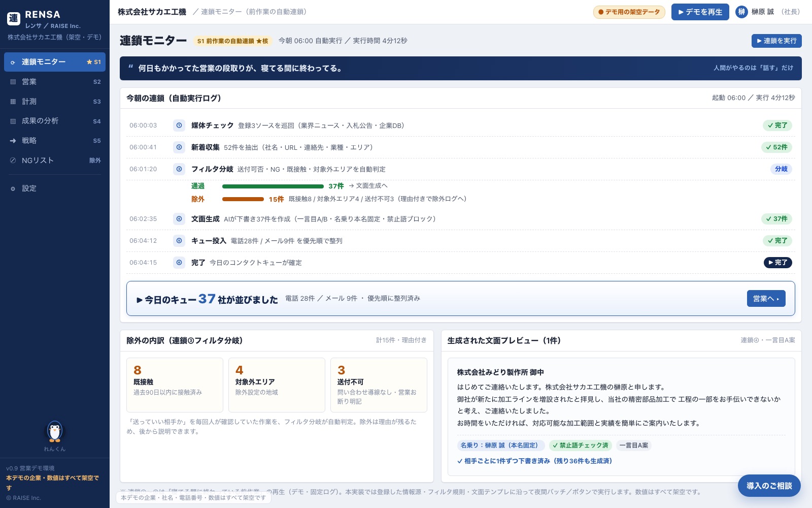Viewport: 812px width, 508px height.
Task: Click the れんくん penguin mascot
Action: click(x=55, y=431)
